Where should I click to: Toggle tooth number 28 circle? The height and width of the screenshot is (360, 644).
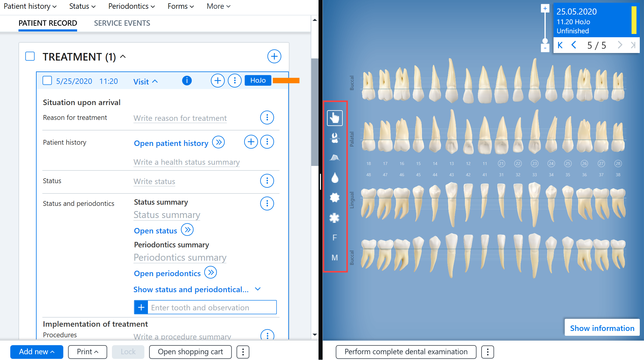618,163
